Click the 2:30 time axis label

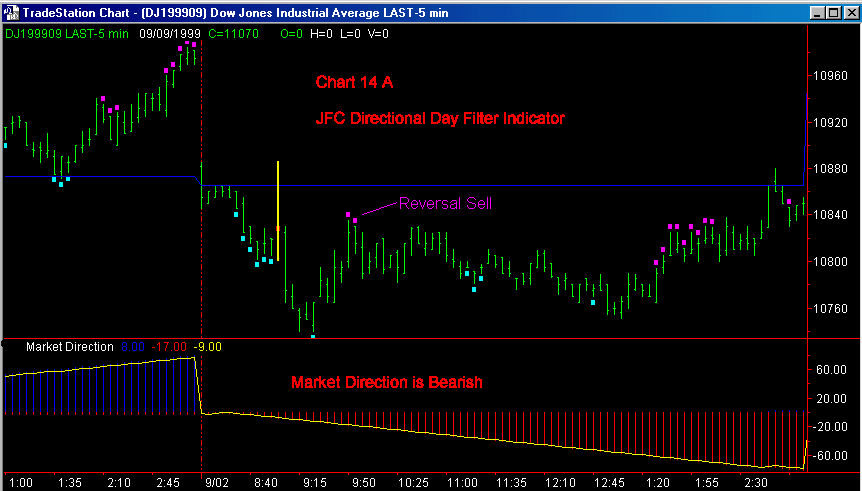click(x=756, y=483)
